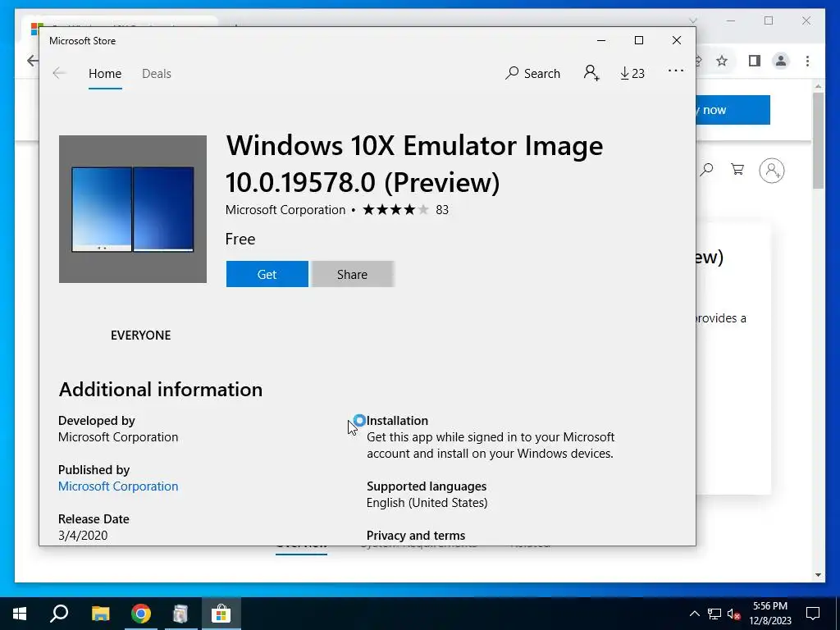Open downloads and updates showing 23
This screenshot has height=630, width=840.
point(632,73)
